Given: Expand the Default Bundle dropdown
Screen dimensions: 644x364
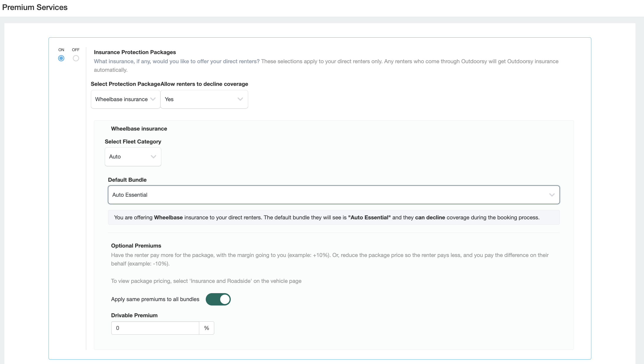Looking at the screenshot, I should (x=334, y=195).
